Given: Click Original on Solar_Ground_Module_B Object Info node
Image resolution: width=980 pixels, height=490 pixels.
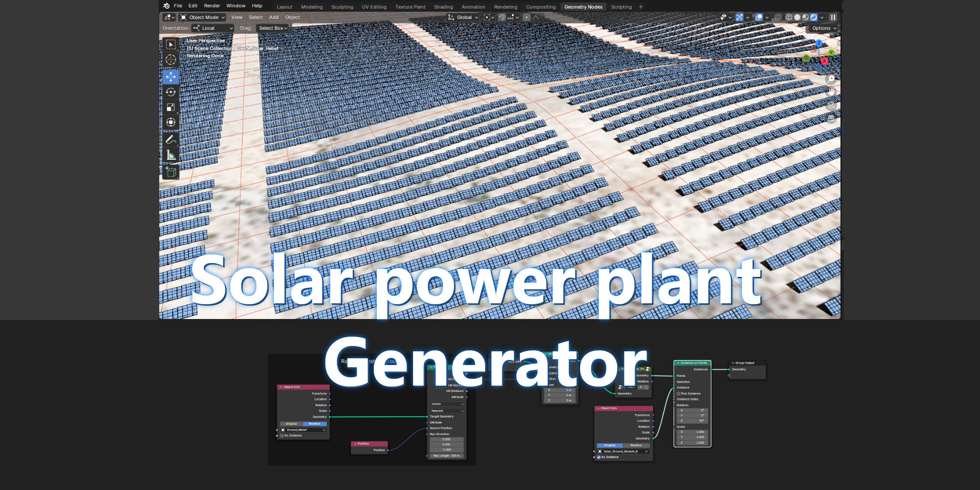Looking at the screenshot, I should [610, 445].
